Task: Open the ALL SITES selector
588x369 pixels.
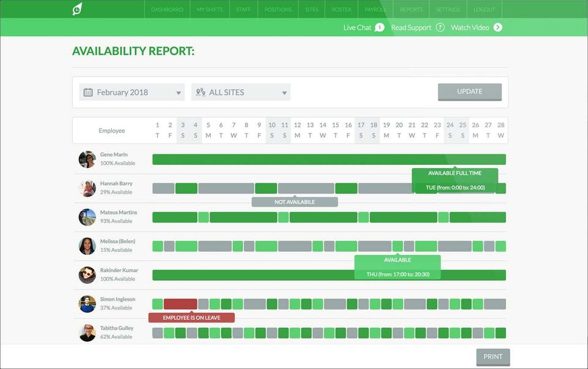Action: pyautogui.click(x=241, y=93)
